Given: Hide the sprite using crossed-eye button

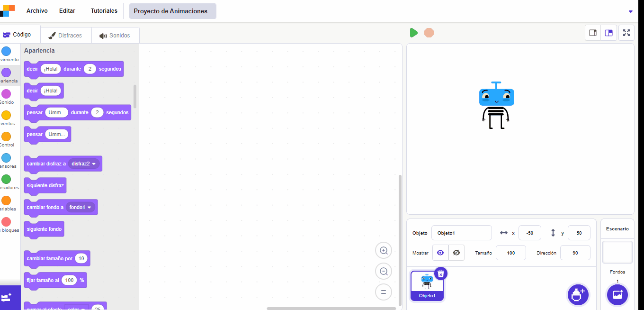Looking at the screenshot, I should click(x=456, y=253).
